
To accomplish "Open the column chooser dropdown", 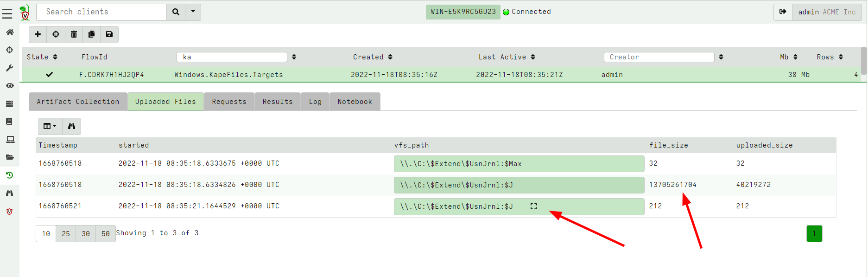I will click(50, 126).
